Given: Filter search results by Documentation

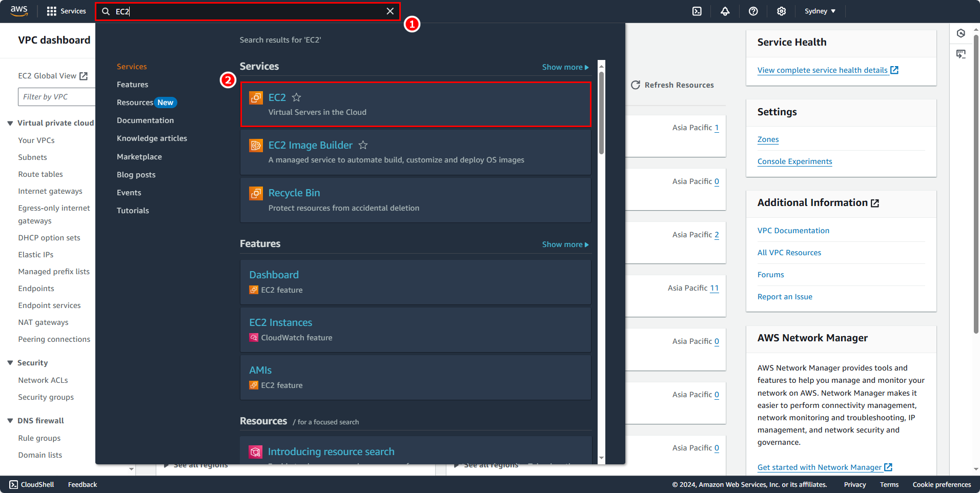Looking at the screenshot, I should 145,120.
